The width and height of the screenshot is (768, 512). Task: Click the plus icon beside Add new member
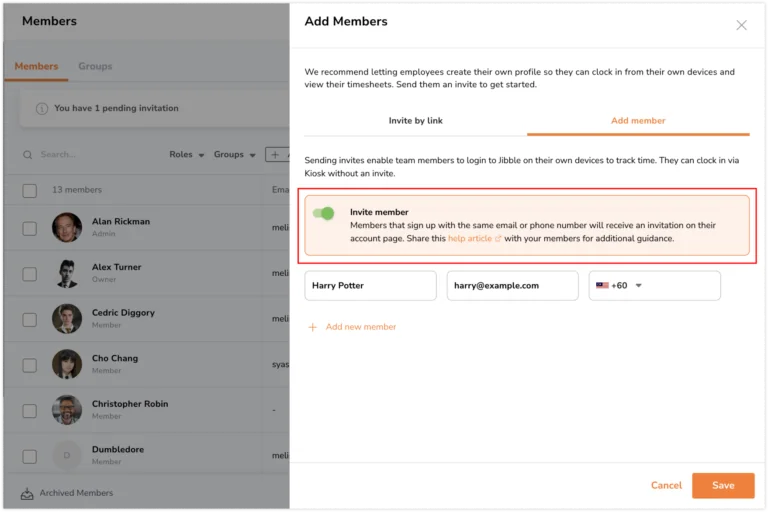(x=312, y=327)
